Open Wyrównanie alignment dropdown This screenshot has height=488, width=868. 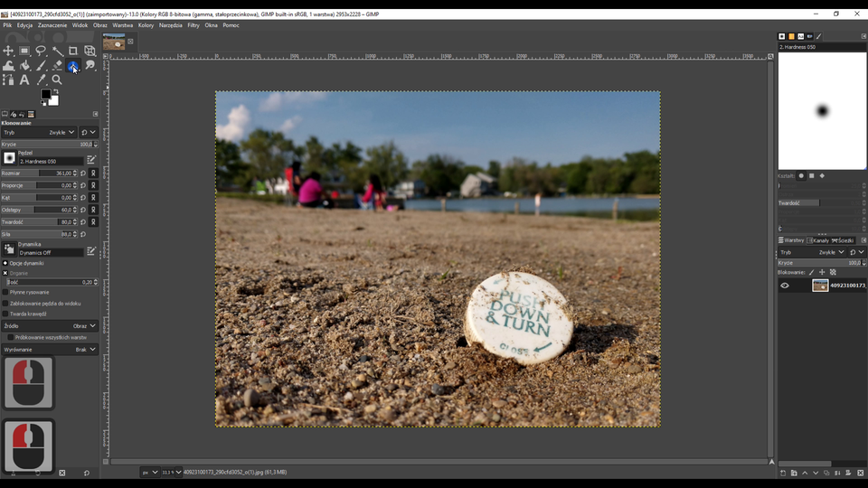50,350
